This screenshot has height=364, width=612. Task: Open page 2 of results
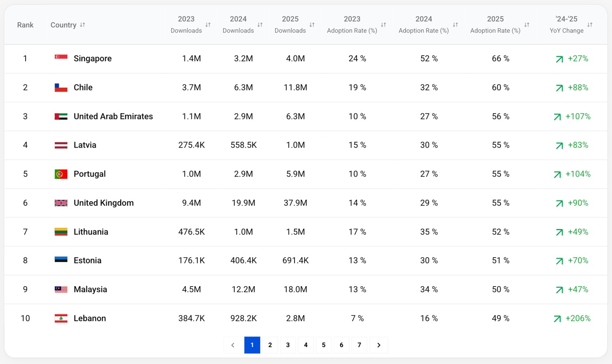(x=270, y=345)
